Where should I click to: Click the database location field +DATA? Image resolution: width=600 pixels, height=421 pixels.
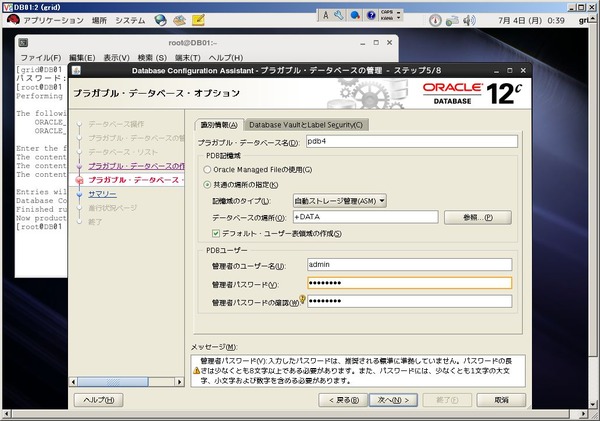pyautogui.click(x=365, y=217)
